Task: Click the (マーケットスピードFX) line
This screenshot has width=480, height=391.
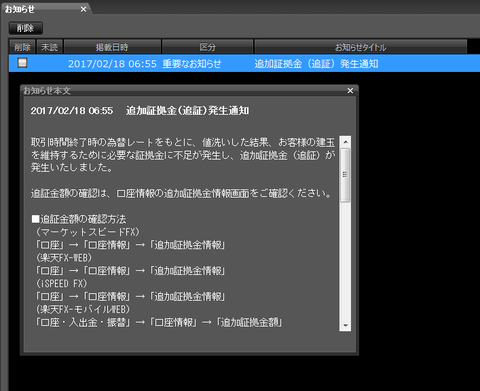Action: coord(88,232)
